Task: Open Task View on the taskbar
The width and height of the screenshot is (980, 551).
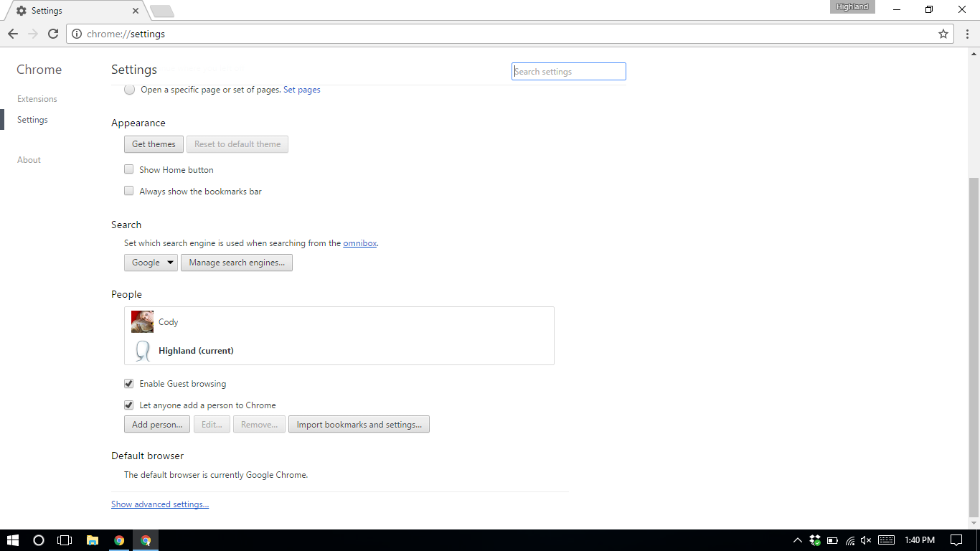Action: 65,540
